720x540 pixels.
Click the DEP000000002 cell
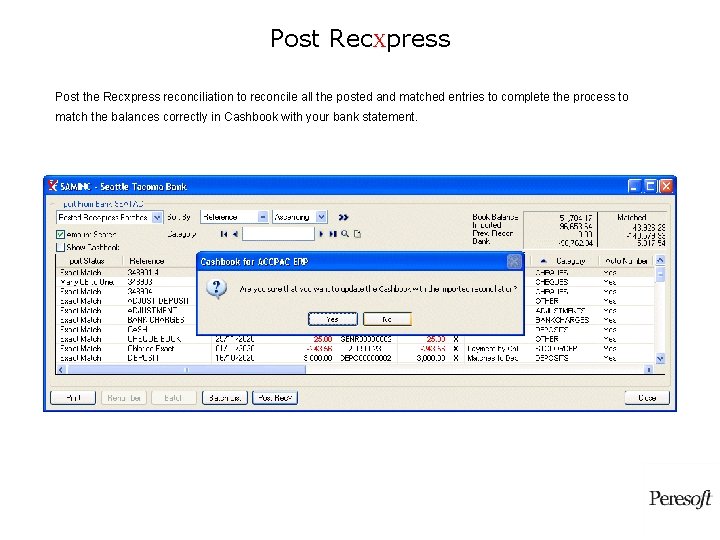[x=366, y=358]
